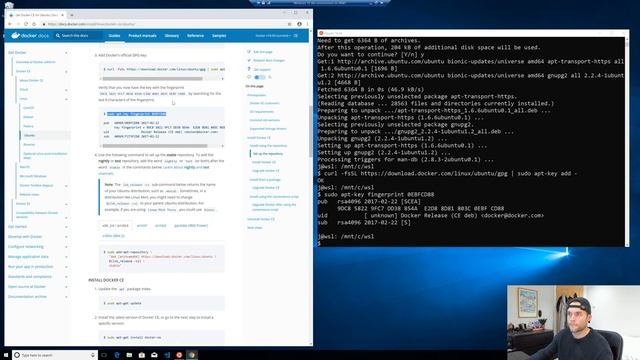
Task: Open a new browser tab
Action: 72,15
